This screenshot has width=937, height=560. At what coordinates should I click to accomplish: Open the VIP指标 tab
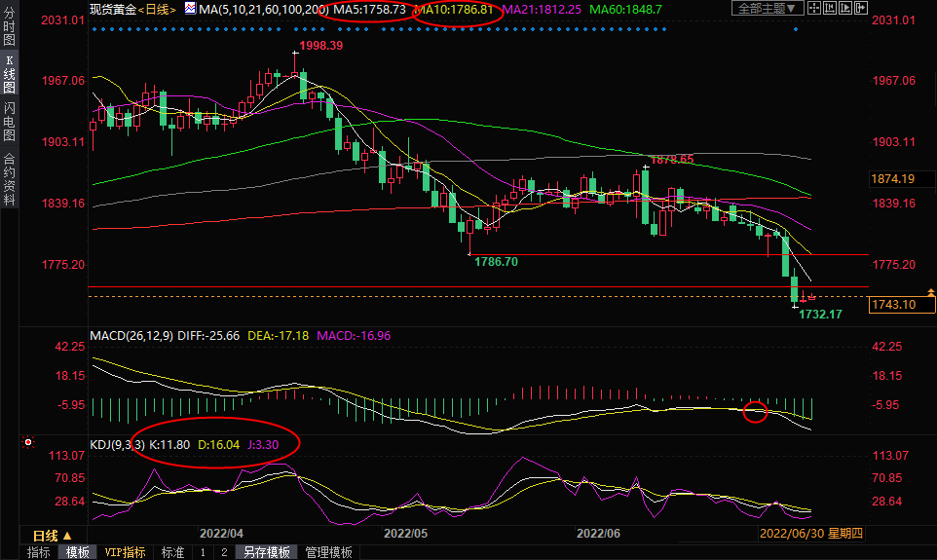(x=125, y=552)
